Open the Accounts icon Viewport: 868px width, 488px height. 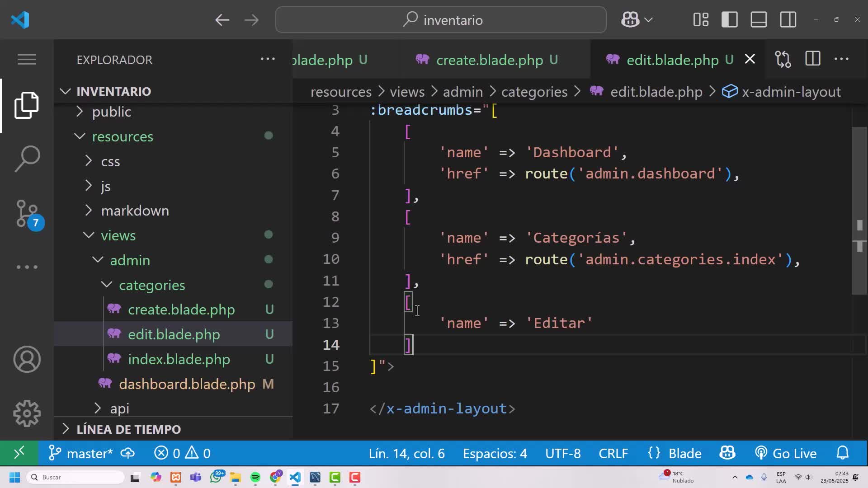(27, 359)
